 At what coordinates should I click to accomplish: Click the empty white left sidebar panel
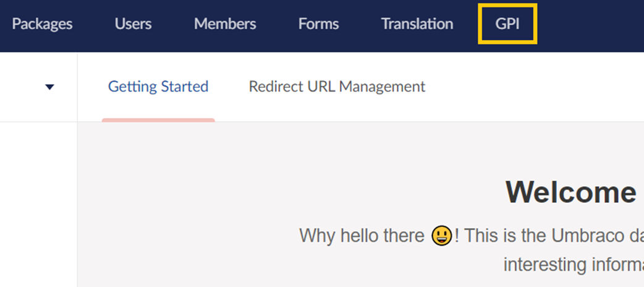click(x=38, y=204)
